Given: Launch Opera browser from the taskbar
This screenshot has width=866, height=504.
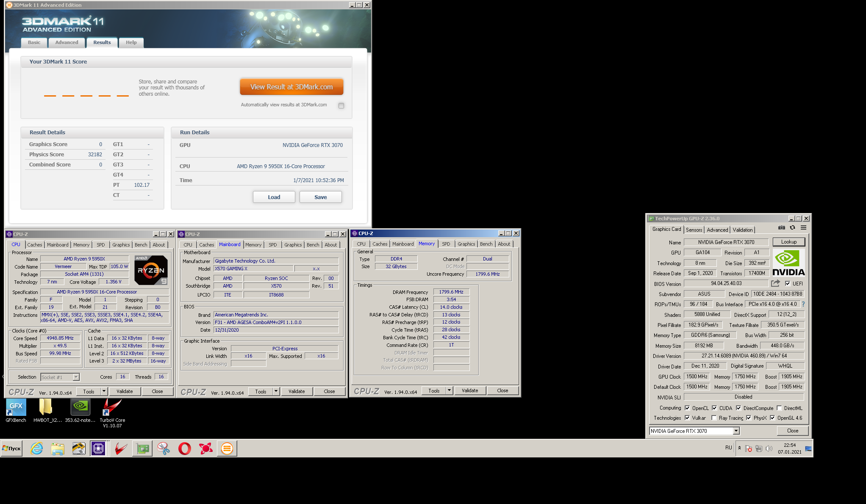Looking at the screenshot, I should [x=185, y=449].
